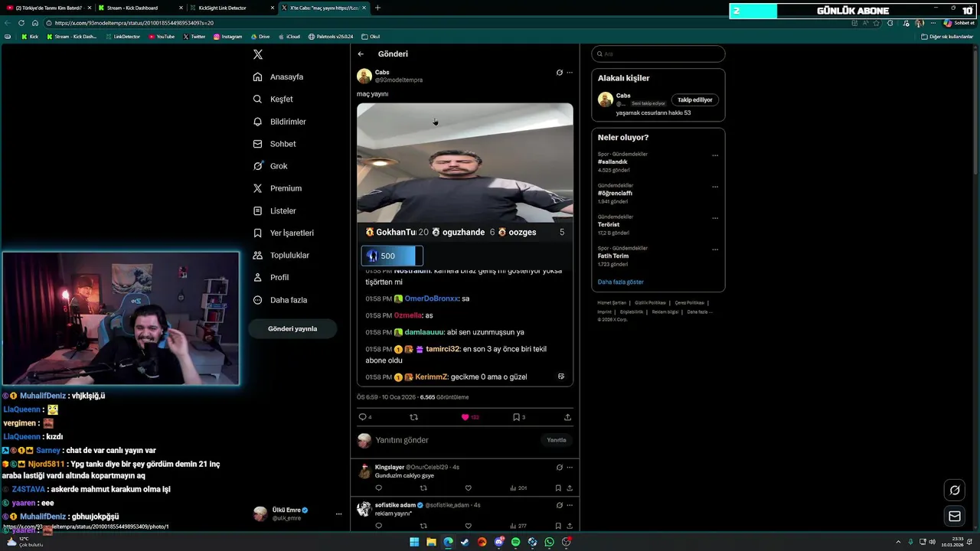This screenshot has height=551, width=980.
Task: Open options for Terörist trend
Action: pos(715,218)
